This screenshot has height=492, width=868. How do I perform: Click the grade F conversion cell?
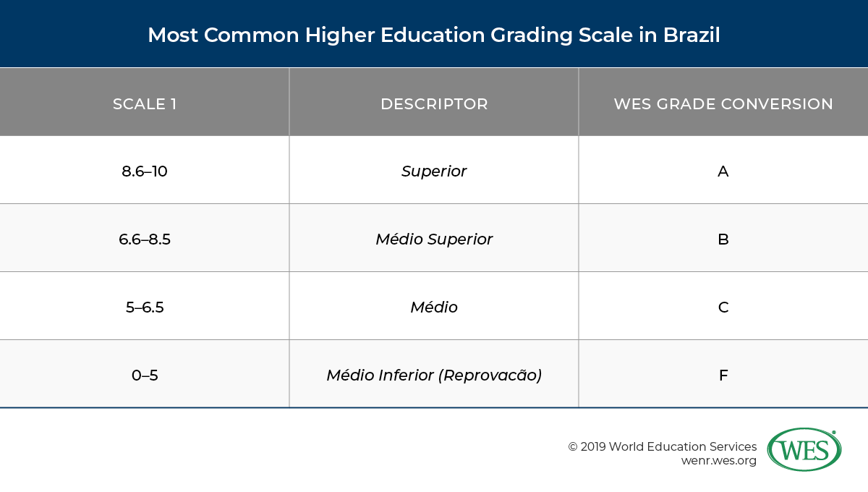(723, 376)
